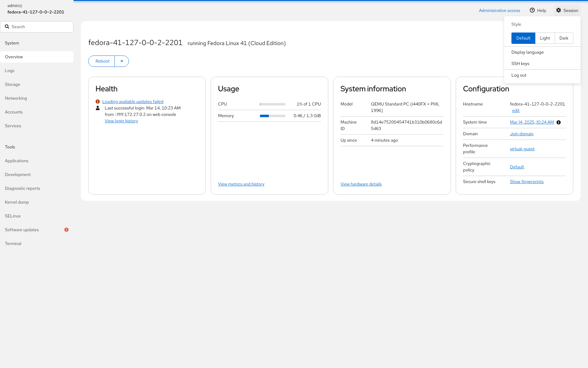This screenshot has width=588, height=368.
Task: Go to Overview page in sidebar
Action: (x=37, y=57)
